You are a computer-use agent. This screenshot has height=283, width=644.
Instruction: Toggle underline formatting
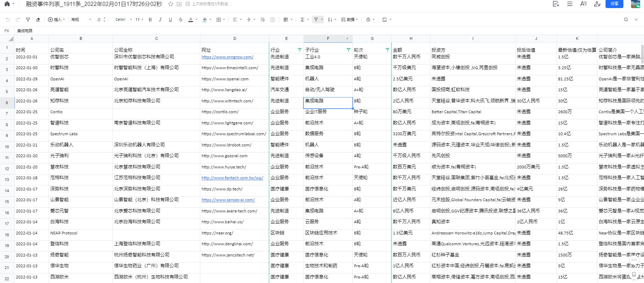170,20
